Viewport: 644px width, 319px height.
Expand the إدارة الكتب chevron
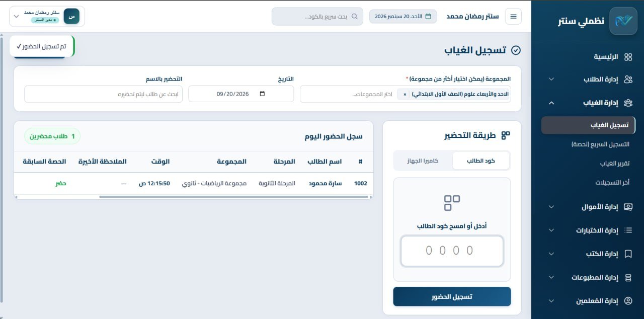point(551,254)
